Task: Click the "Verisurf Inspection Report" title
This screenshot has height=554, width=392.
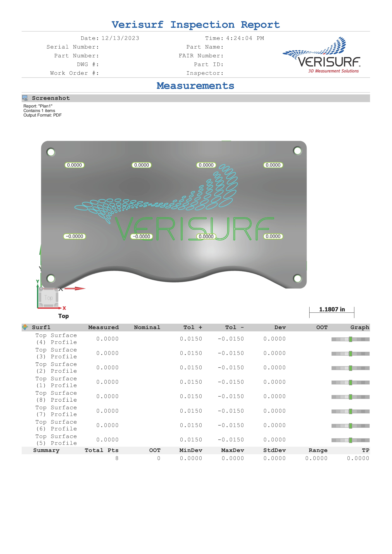Action: coord(196,25)
